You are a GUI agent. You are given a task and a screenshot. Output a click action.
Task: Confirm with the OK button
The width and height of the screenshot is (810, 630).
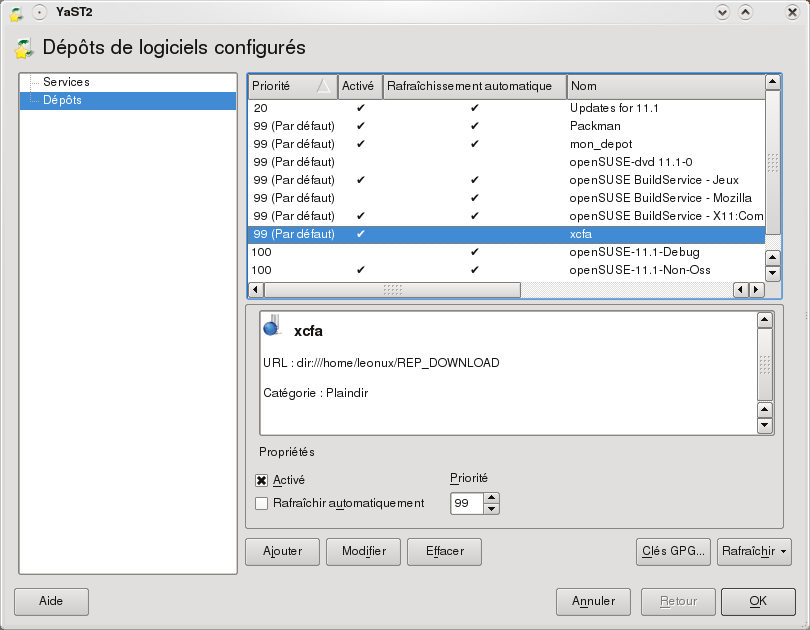pyautogui.click(x=758, y=602)
